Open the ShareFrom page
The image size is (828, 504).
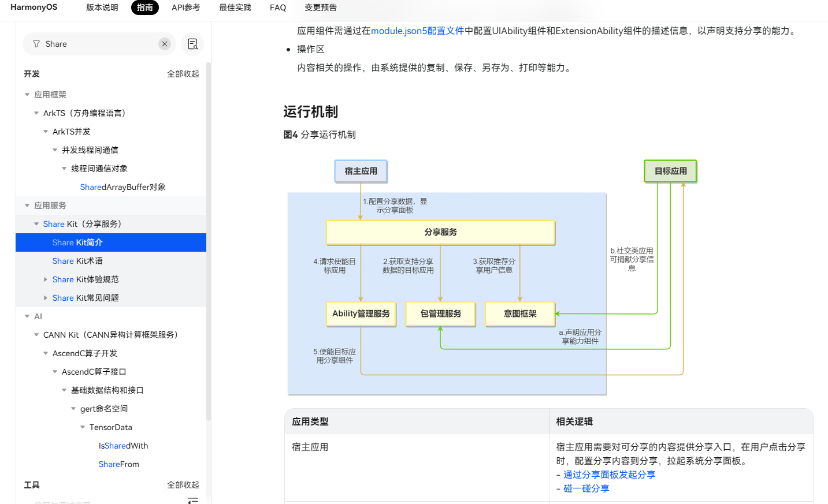coord(118,464)
